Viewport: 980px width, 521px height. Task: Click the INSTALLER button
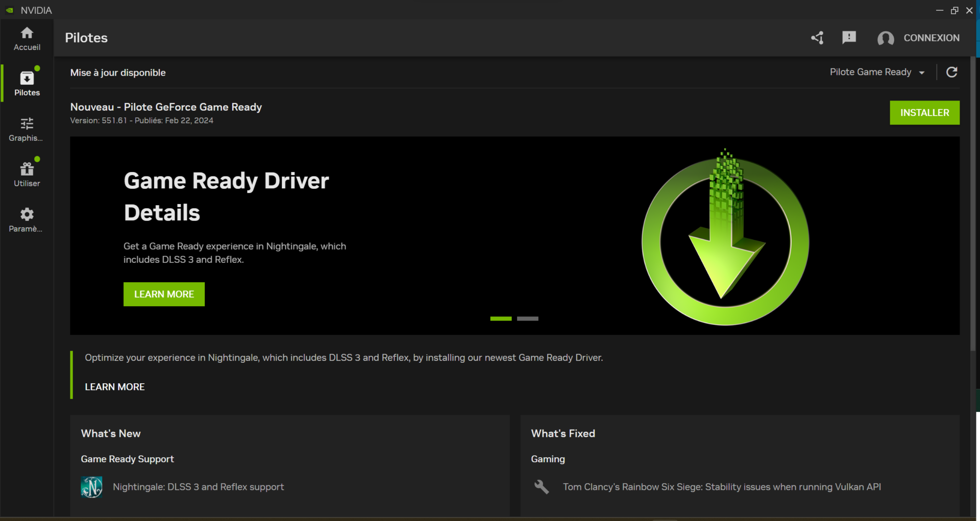pyautogui.click(x=924, y=112)
